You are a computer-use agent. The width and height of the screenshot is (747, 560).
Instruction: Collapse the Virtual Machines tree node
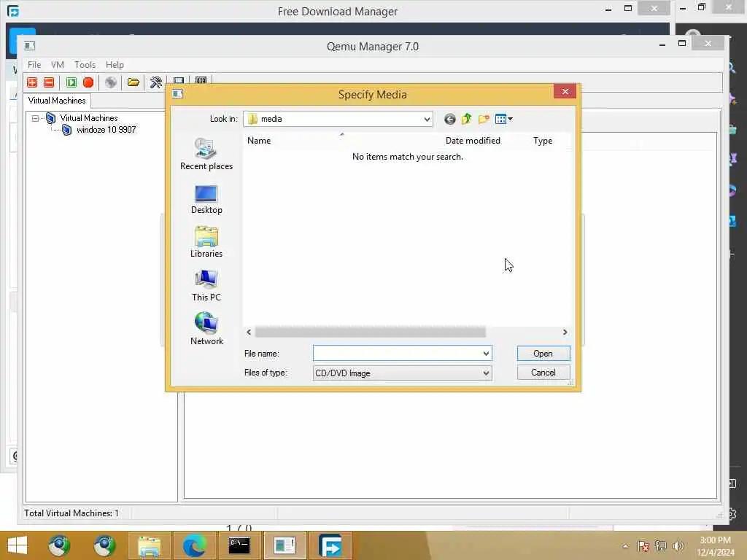click(x=35, y=118)
